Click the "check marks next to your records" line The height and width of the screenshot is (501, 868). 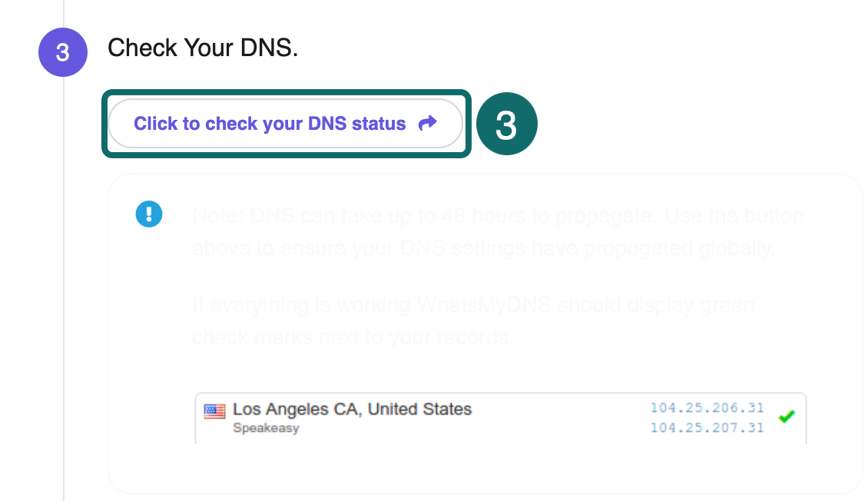(x=352, y=337)
